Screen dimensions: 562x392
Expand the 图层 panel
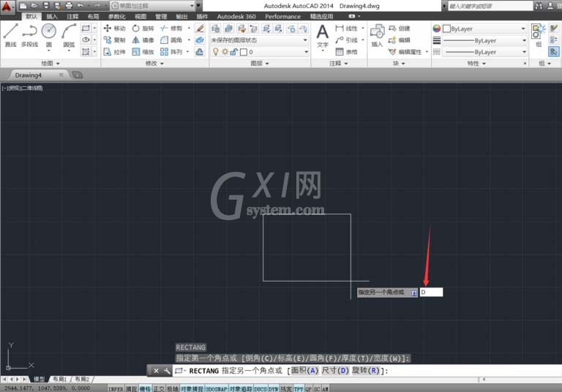(260, 64)
